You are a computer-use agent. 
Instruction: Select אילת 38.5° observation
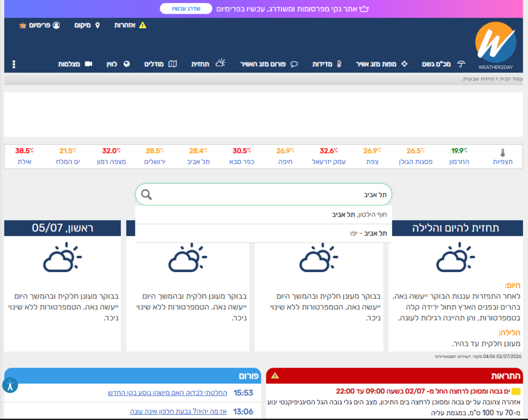[24, 156]
